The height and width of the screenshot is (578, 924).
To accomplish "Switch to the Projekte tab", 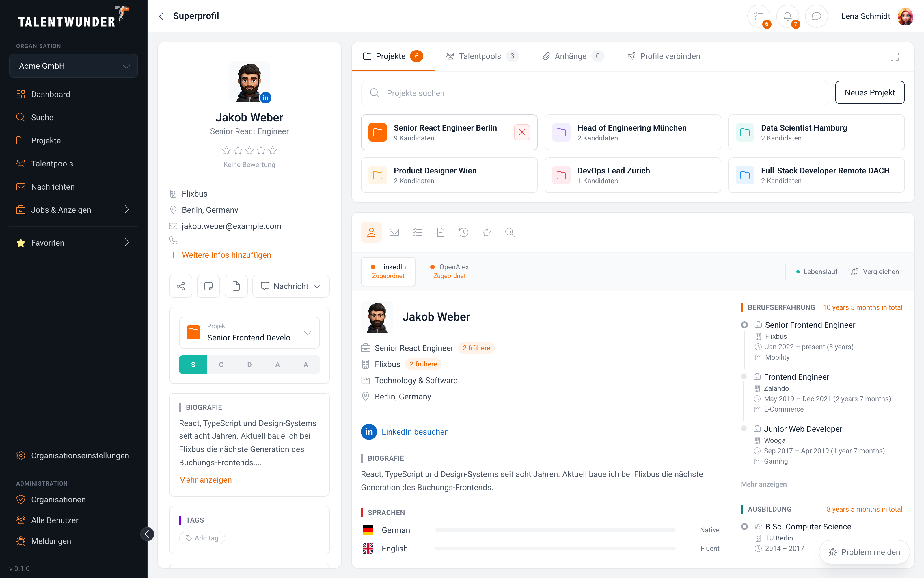I will click(x=393, y=56).
